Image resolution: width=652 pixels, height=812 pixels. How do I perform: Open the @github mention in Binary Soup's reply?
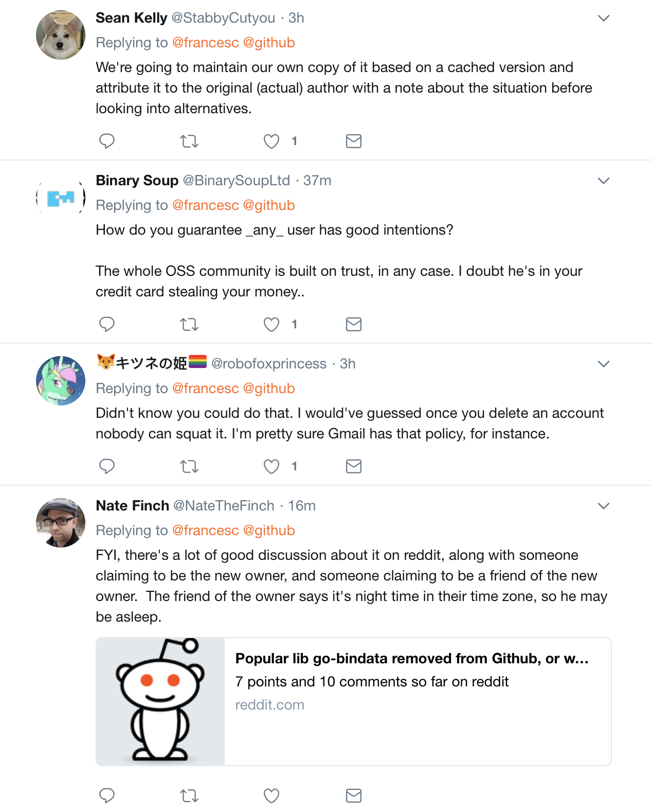[x=268, y=205]
